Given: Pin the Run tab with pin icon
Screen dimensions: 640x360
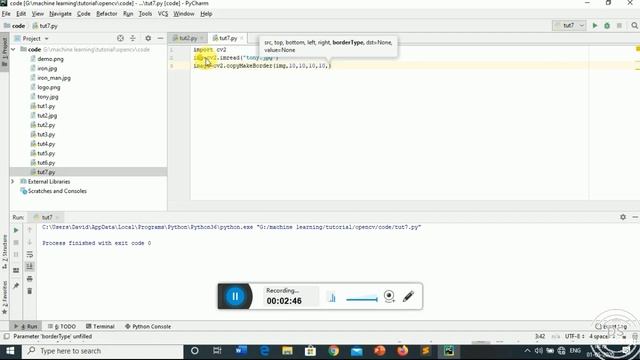Looking at the screenshot, I should click(16, 286).
